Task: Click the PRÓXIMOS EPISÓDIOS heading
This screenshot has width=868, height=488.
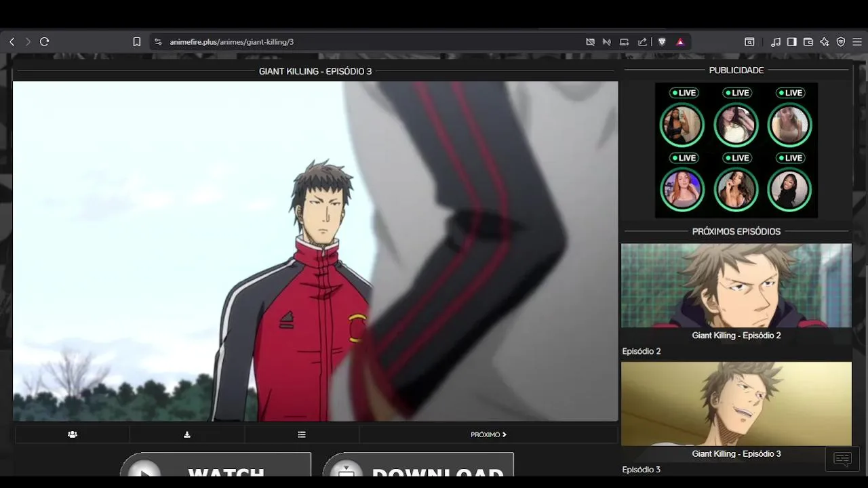Action: [x=736, y=232]
